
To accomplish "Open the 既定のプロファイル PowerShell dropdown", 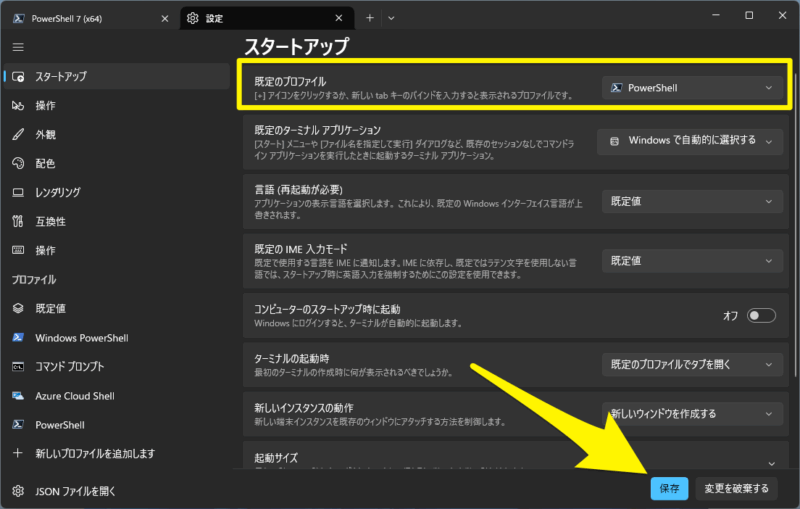I will pyautogui.click(x=692, y=88).
